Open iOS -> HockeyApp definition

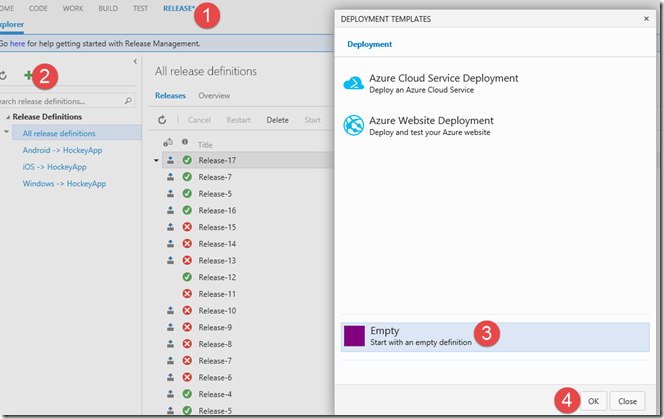tap(55, 167)
